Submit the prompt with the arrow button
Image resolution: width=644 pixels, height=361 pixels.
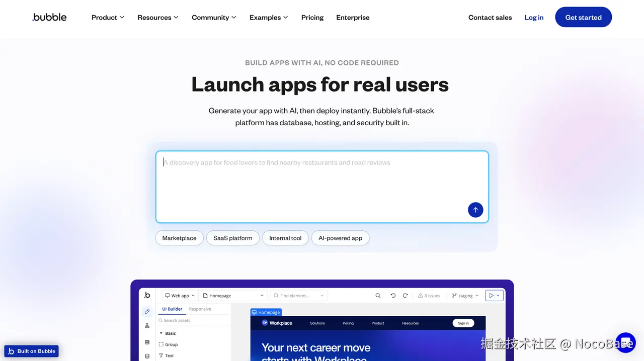pos(475,210)
